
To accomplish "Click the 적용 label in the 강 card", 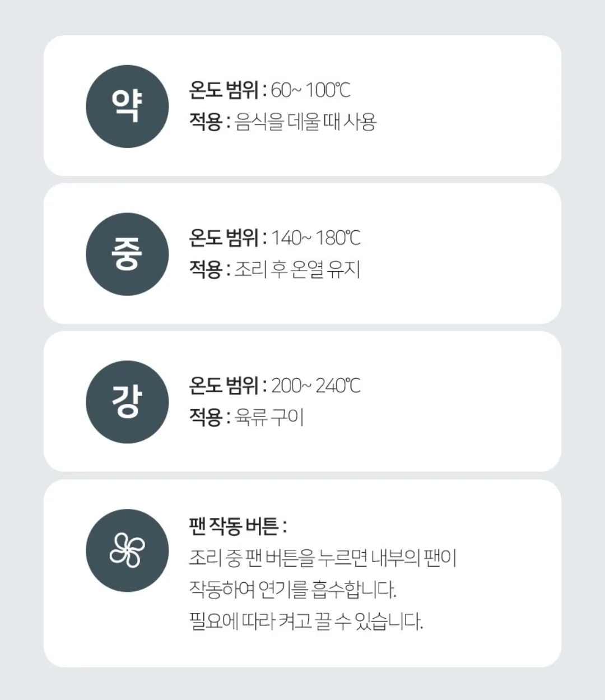I will pyautogui.click(x=206, y=418).
